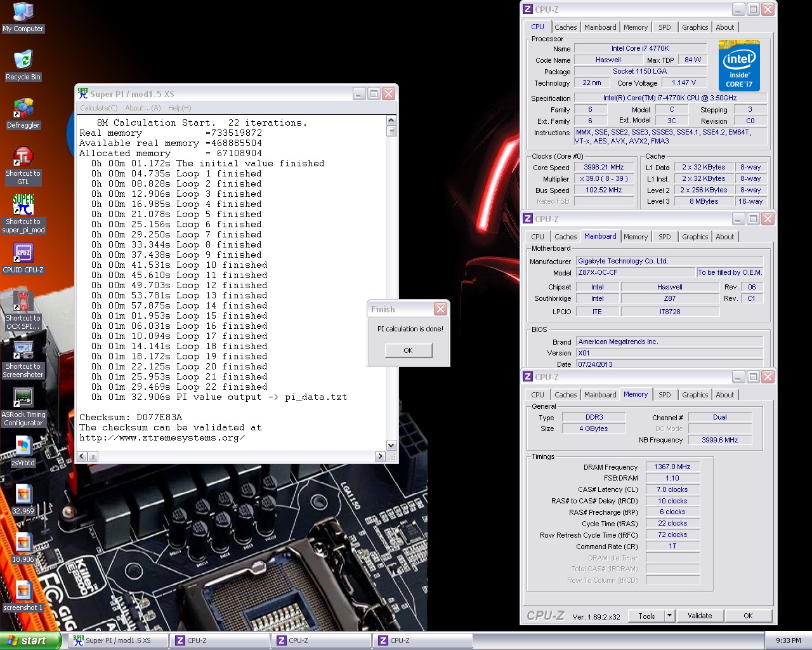812x650 pixels.
Task: Select the SPD tab in the Memory CPU-Z window
Action: [664, 395]
